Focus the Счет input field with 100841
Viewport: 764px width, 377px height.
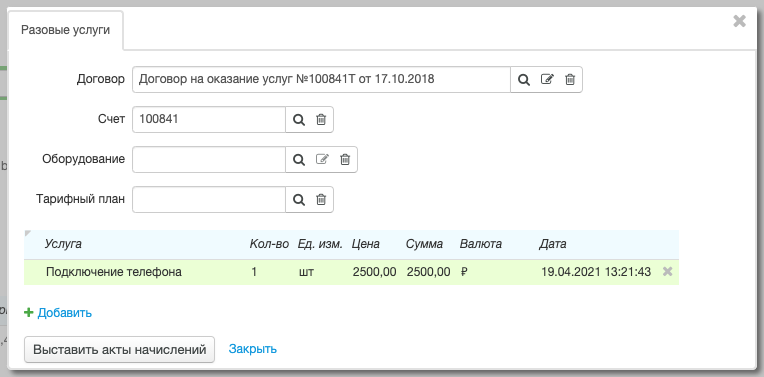[x=209, y=119]
